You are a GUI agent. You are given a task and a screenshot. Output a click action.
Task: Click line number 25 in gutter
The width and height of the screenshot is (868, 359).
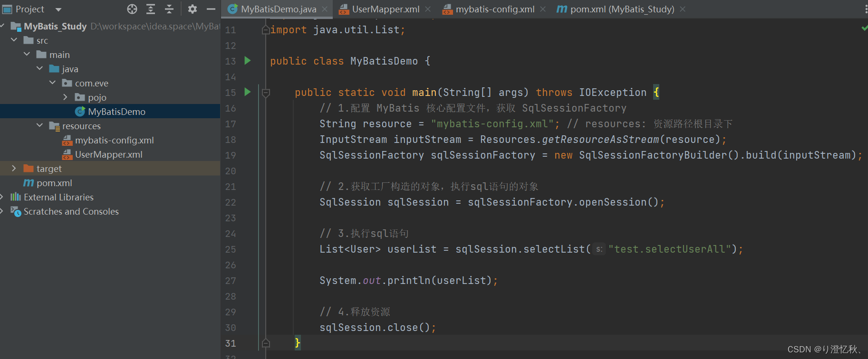coord(231,249)
